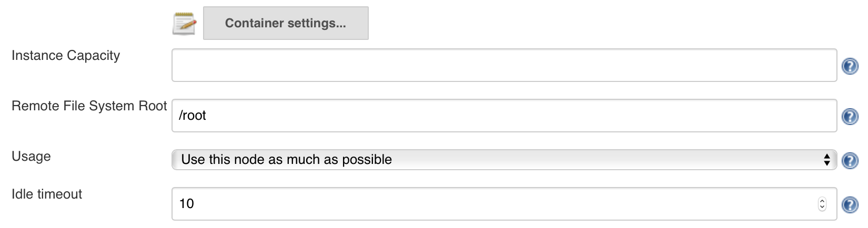Image resolution: width=868 pixels, height=228 pixels.
Task: Show help for Remote File System Root
Action: 850,116
